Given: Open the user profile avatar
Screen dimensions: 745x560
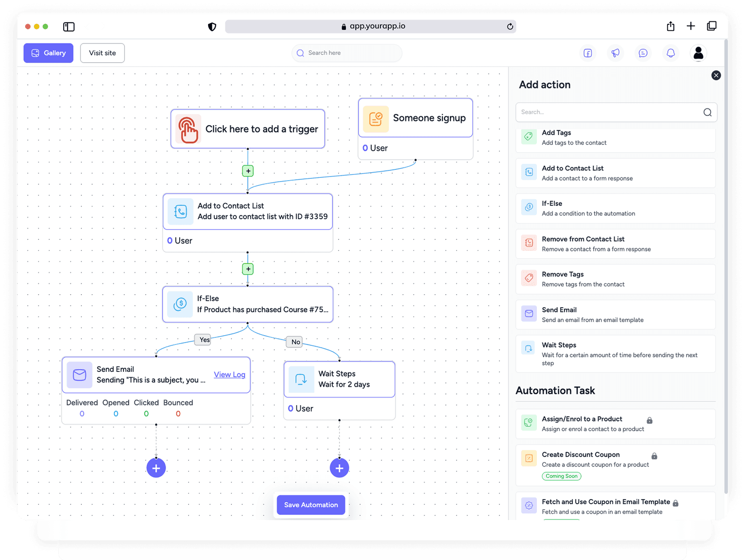Looking at the screenshot, I should [698, 53].
